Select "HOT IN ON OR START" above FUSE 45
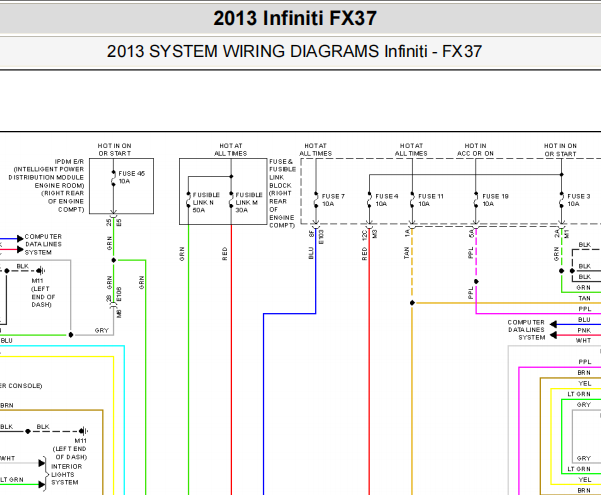The image size is (601, 495). (x=115, y=150)
